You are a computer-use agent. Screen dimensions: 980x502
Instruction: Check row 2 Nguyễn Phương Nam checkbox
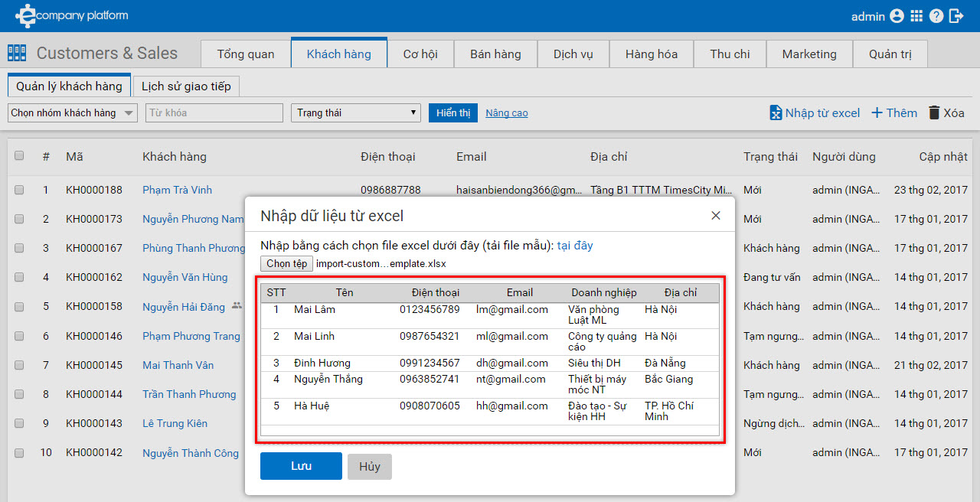click(x=19, y=219)
